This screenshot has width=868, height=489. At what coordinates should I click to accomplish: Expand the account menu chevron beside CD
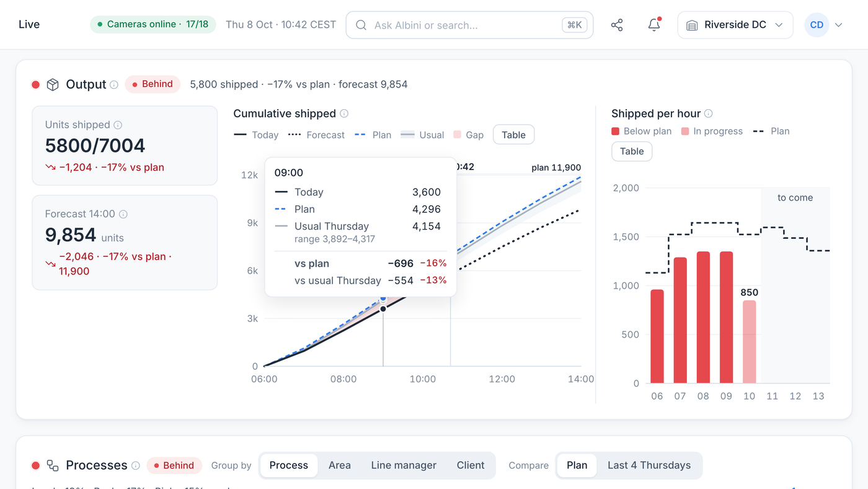click(x=839, y=25)
